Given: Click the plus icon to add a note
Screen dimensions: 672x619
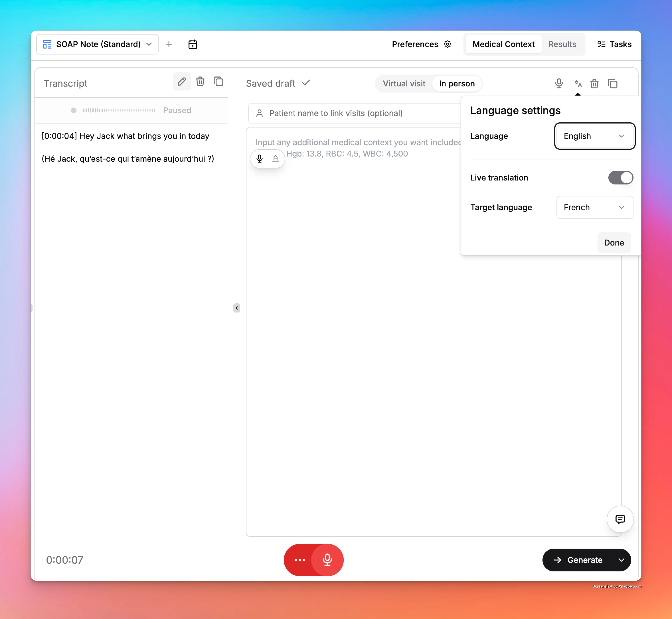Looking at the screenshot, I should click(x=169, y=44).
